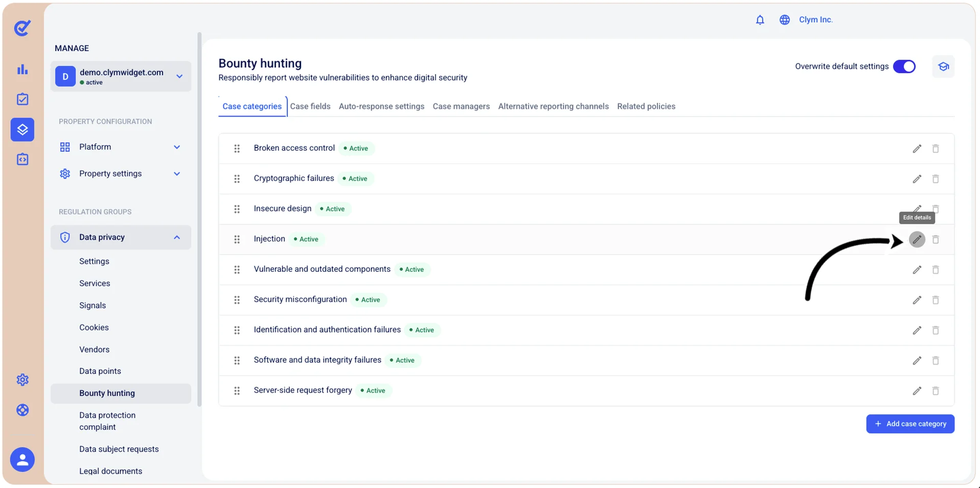This screenshot has width=980, height=488.
Task: Grab drag handle of Insecure design row
Action: pos(237,209)
